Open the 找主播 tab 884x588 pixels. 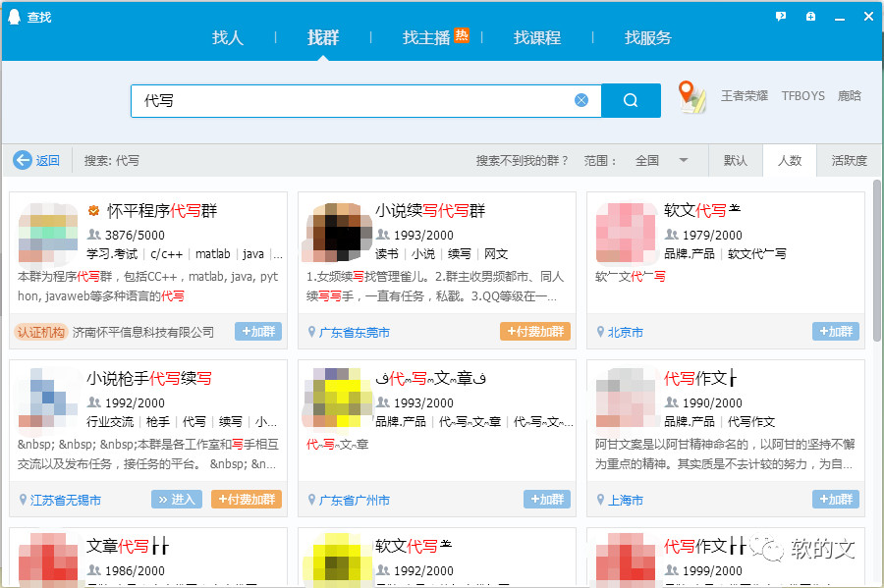[x=426, y=37]
